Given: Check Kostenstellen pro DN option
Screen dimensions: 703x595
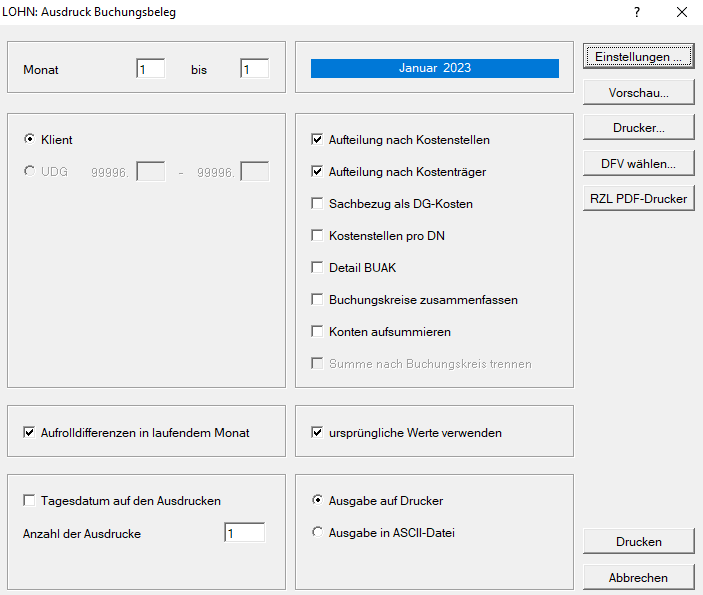Looking at the screenshot, I should (x=318, y=236).
